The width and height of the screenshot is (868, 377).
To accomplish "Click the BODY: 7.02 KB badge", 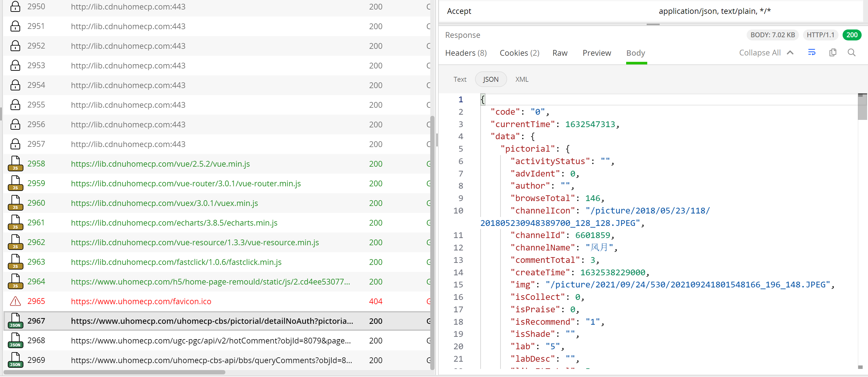I will point(772,35).
